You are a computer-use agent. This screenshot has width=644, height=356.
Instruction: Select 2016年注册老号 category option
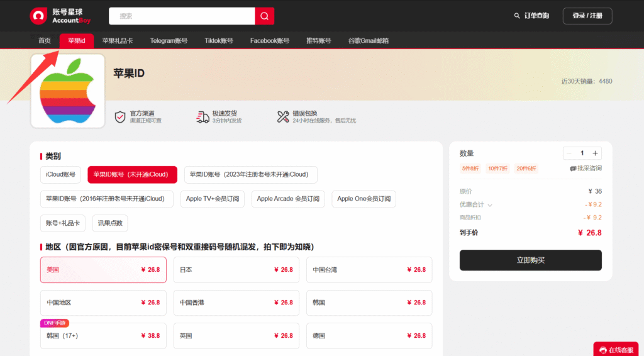(x=107, y=199)
